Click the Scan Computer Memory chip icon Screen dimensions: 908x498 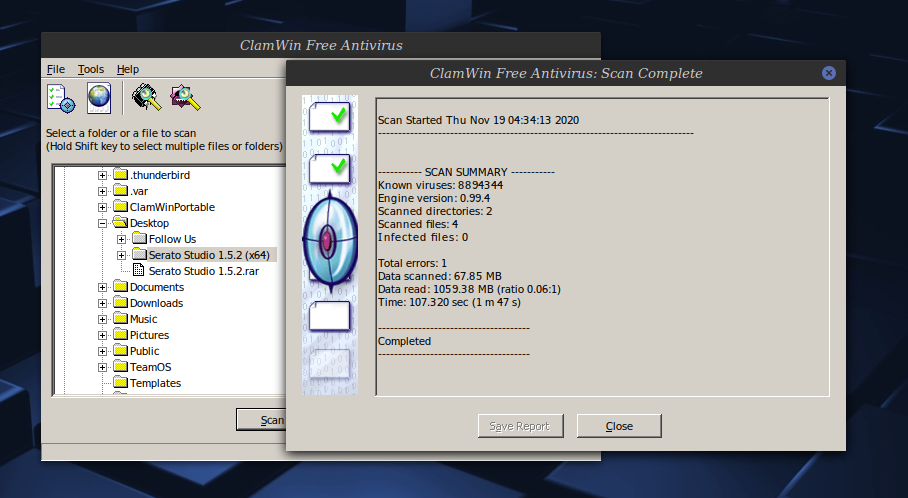147,97
